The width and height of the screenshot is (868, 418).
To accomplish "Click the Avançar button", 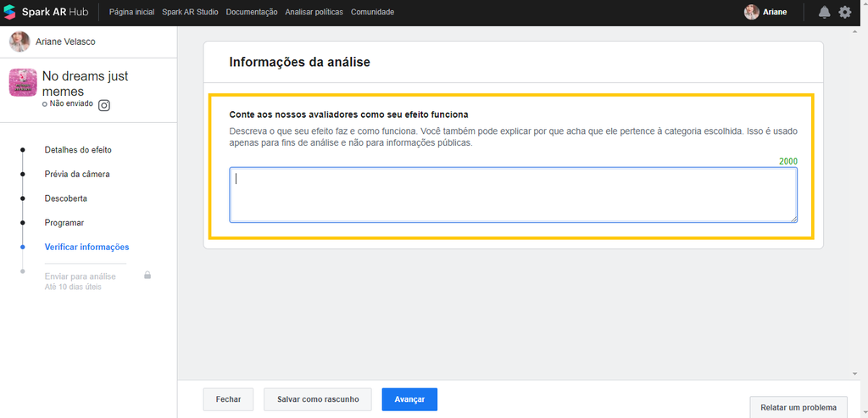I will pos(409,399).
